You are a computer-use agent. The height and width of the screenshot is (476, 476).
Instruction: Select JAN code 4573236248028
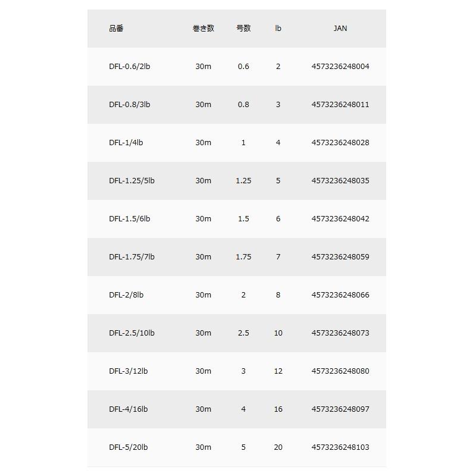[x=340, y=143]
